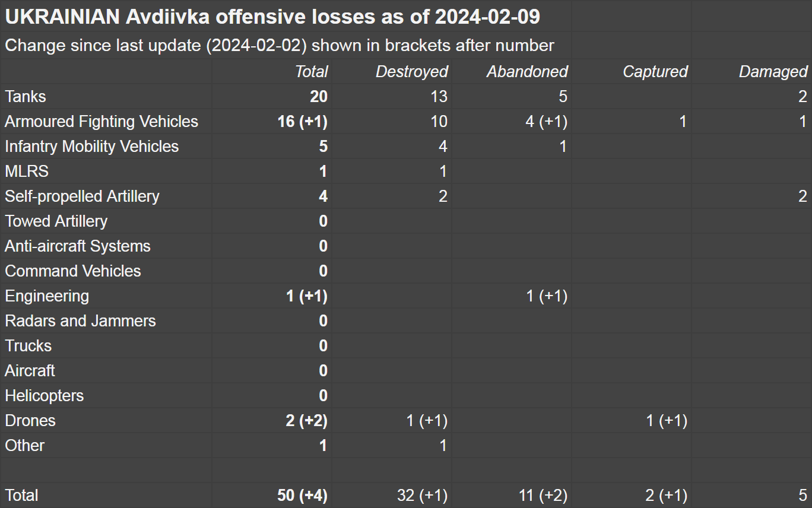Select the title cell about Avdiivka offensive losses
812x508 pixels.
tap(272, 17)
